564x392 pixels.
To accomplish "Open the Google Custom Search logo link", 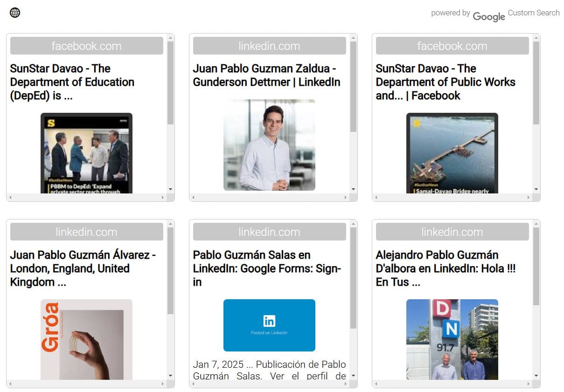I will click(x=488, y=16).
